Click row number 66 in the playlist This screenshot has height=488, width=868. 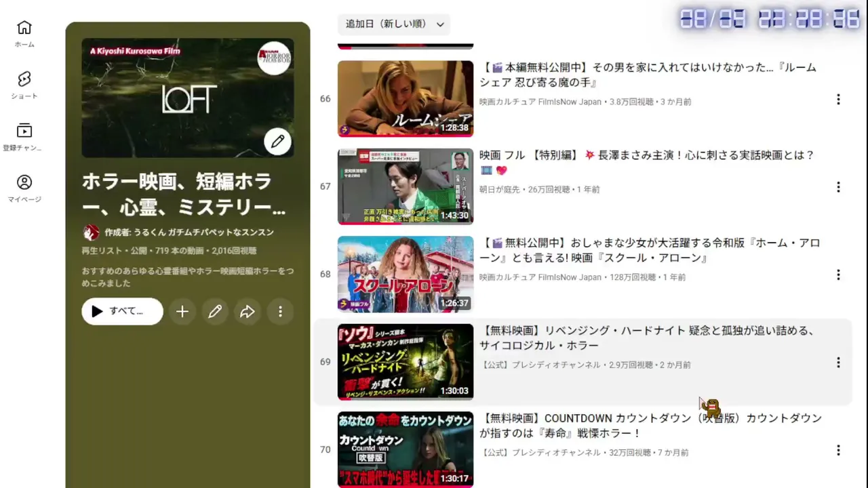[325, 99]
